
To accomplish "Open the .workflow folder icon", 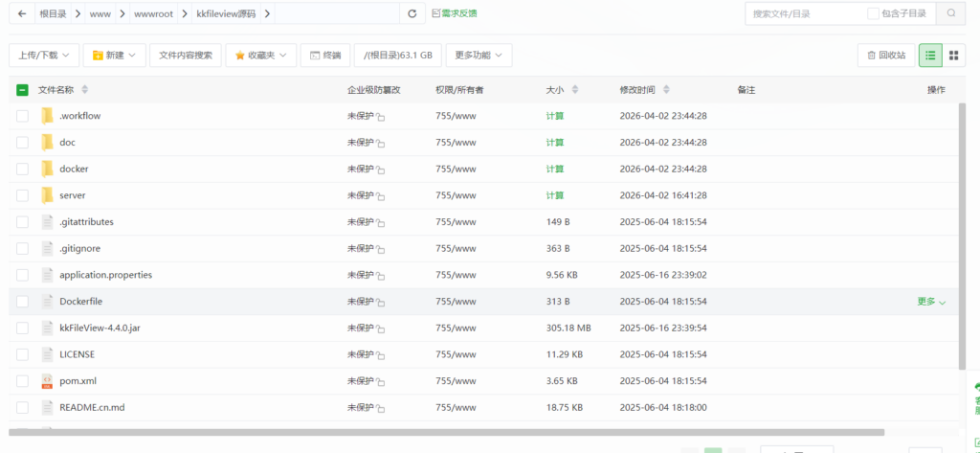I will pos(47,116).
